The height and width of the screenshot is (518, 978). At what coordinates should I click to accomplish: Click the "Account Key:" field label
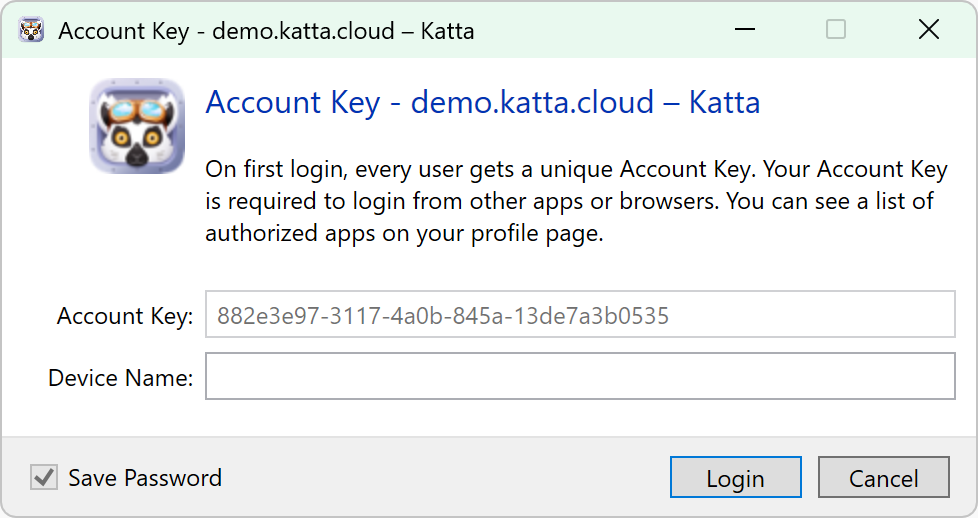tap(125, 316)
